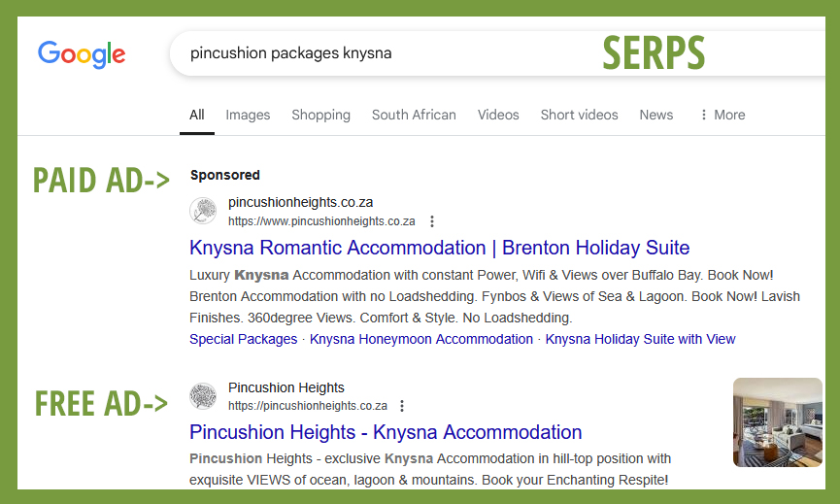Open the sponsored result's three-dot menu

click(x=432, y=221)
